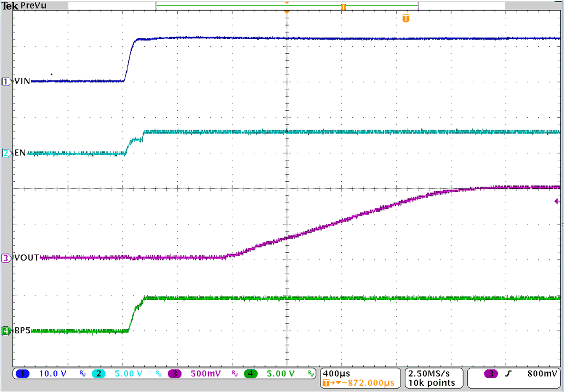Open the 400µs timebase readout

point(337,373)
